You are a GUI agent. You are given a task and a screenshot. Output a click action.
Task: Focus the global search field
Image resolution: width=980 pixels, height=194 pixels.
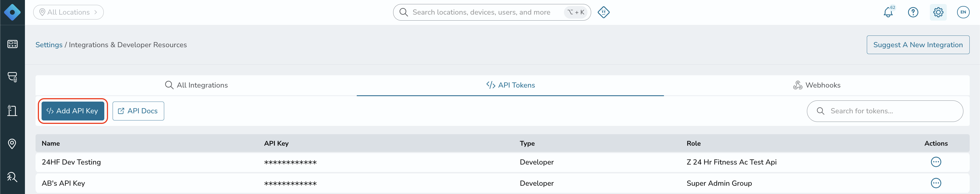click(491, 12)
